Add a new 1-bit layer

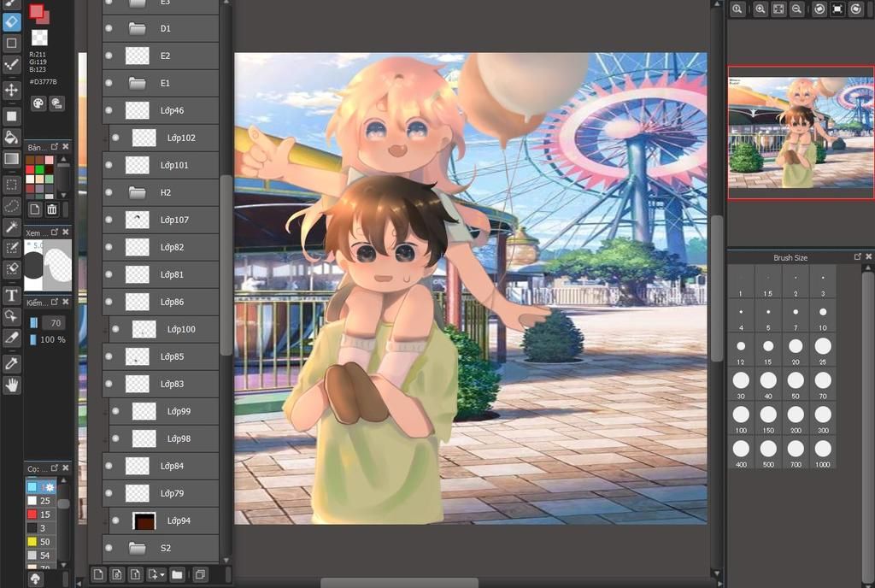(x=135, y=574)
